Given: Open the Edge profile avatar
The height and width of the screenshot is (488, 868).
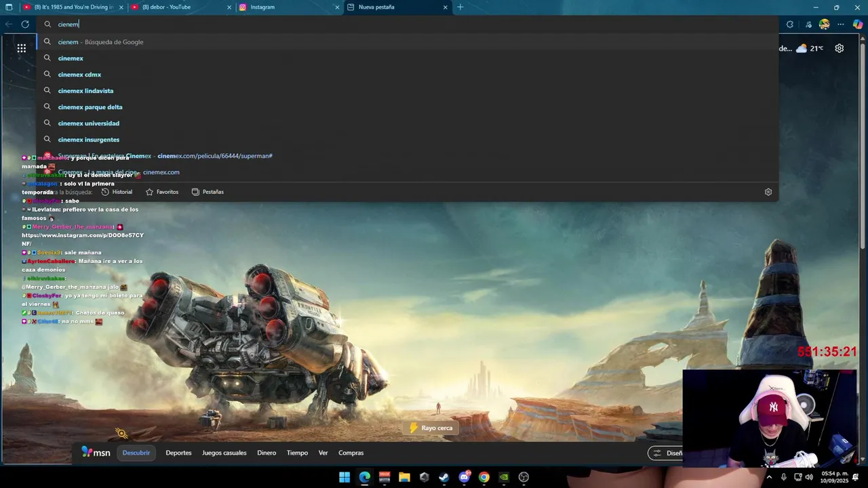Looking at the screenshot, I should point(825,24).
